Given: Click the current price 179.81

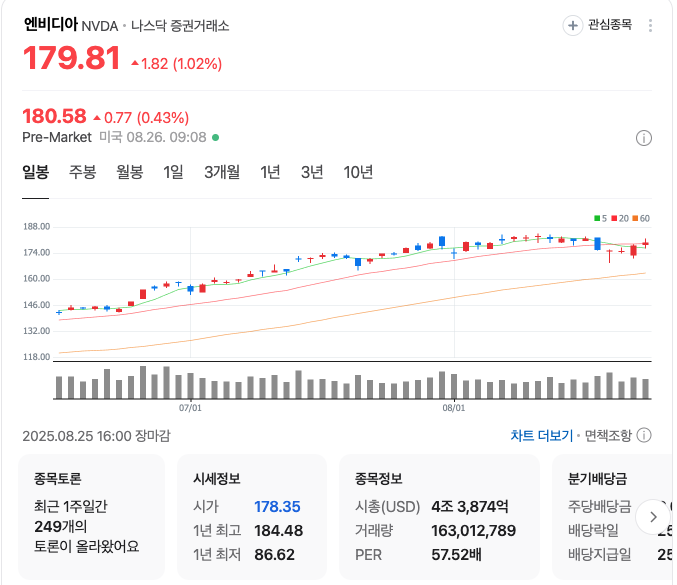Looking at the screenshot, I should 71,58.
